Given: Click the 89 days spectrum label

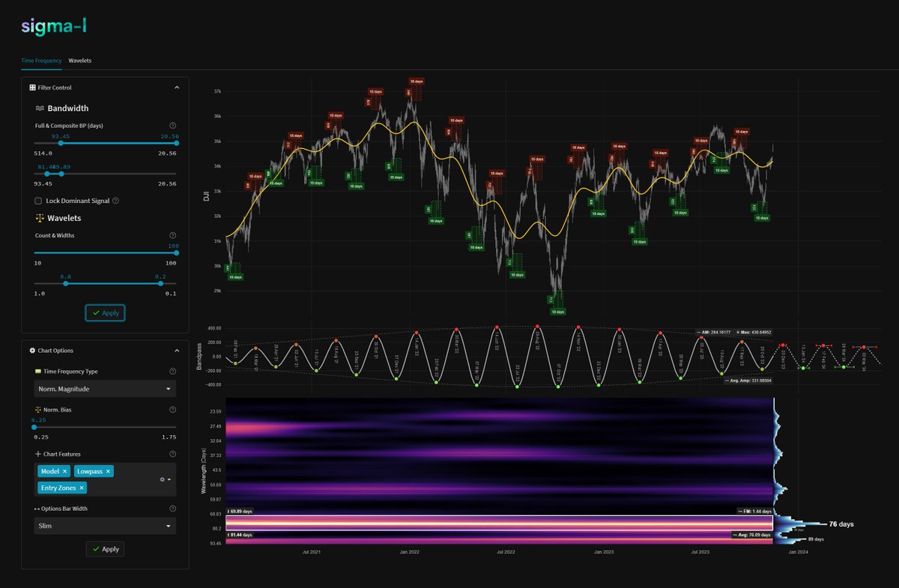Looking at the screenshot, I should pyautogui.click(x=816, y=539).
